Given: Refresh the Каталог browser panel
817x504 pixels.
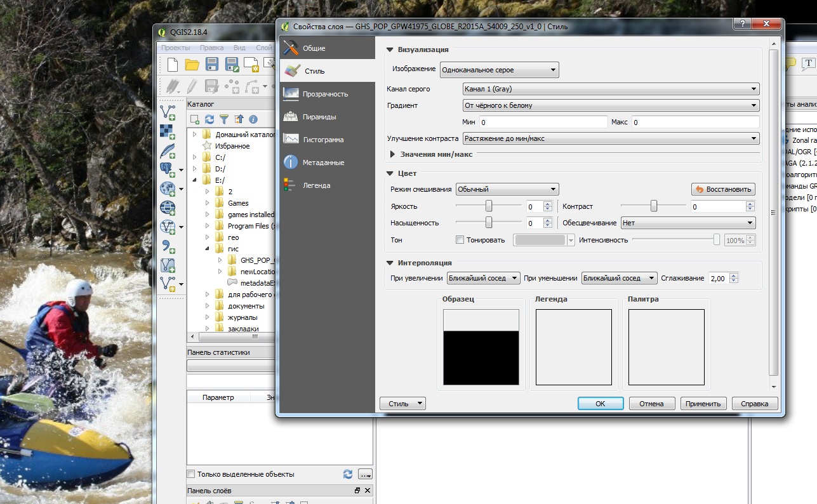Looking at the screenshot, I should 209,119.
